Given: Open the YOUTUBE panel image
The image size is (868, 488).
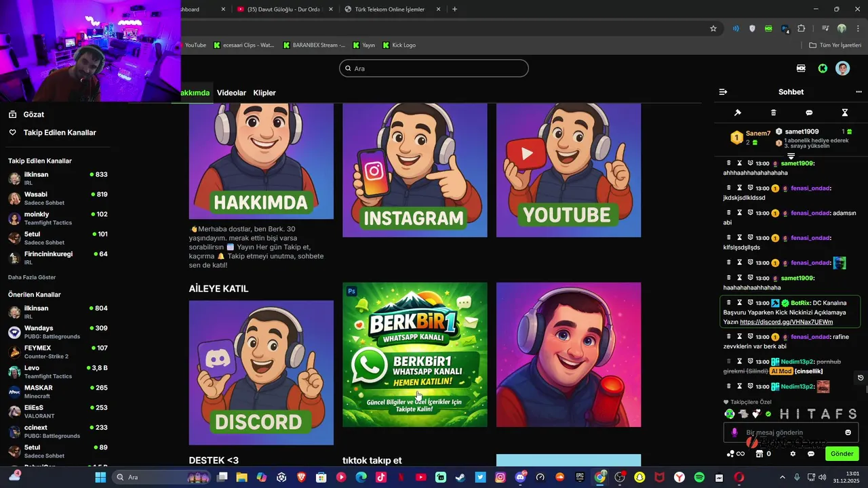Looking at the screenshot, I should 569,169.
